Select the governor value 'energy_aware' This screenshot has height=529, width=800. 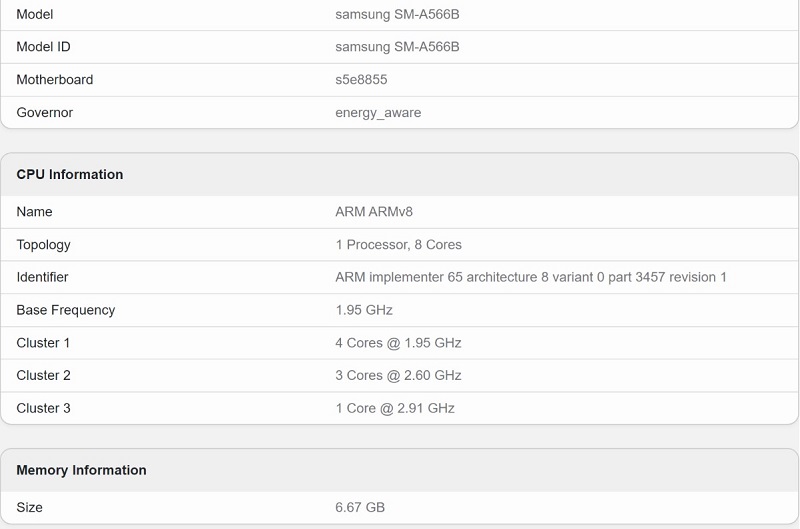coord(378,113)
